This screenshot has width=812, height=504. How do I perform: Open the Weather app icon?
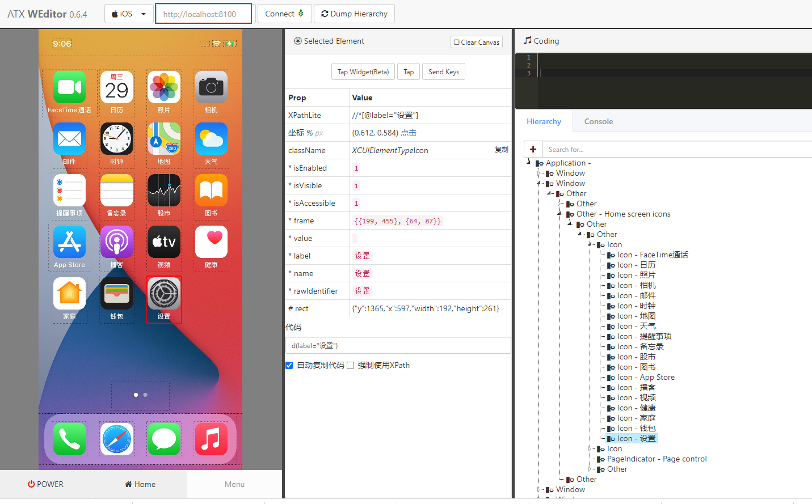[x=211, y=139]
